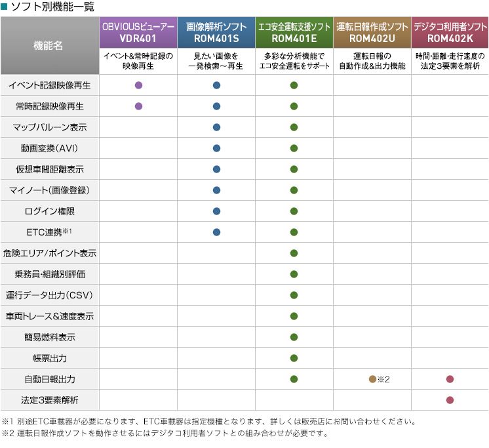This screenshot has width=489, height=448.
Task: Select the blue dot in the ETC連携 row
Action: pyautogui.click(x=216, y=232)
